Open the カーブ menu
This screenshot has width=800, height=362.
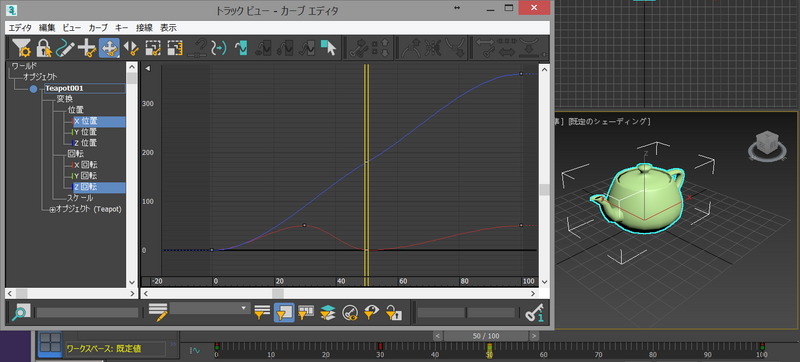point(98,28)
